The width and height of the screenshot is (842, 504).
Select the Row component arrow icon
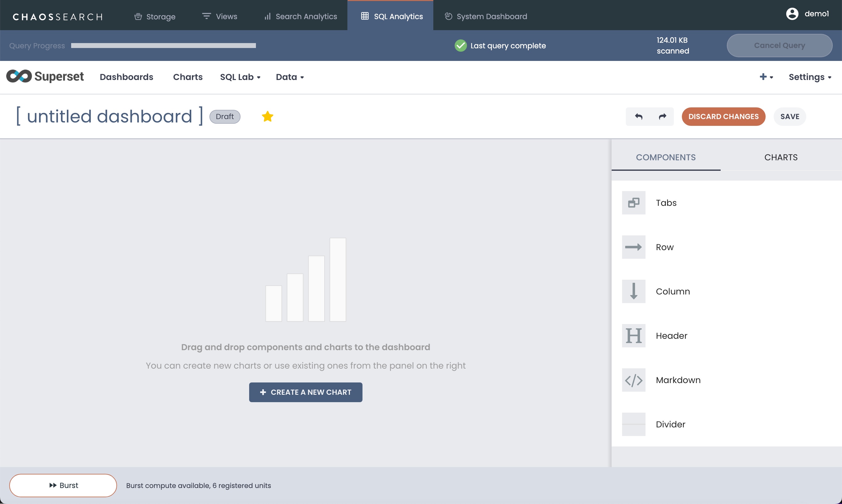tap(634, 247)
